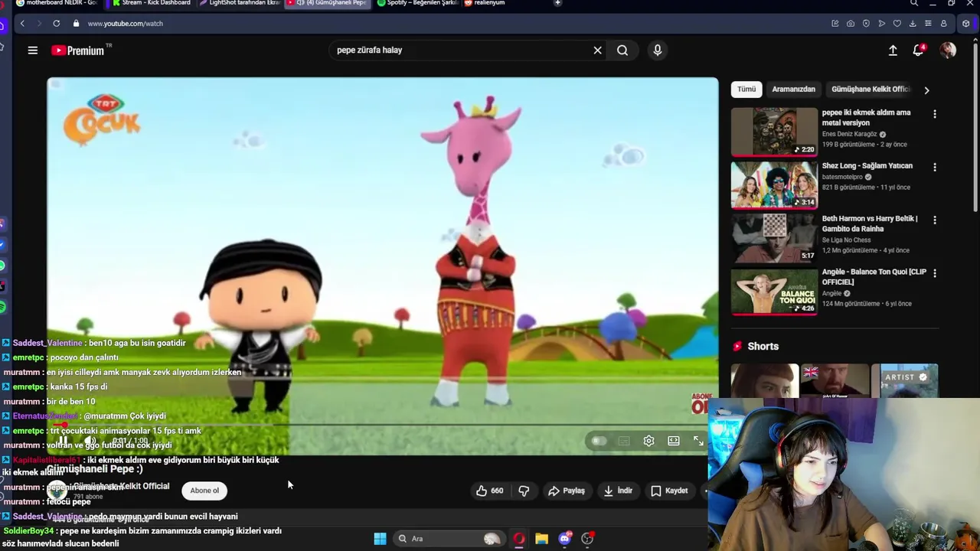980x551 pixels.
Task: Enter fullscreen video mode
Action: click(698, 441)
